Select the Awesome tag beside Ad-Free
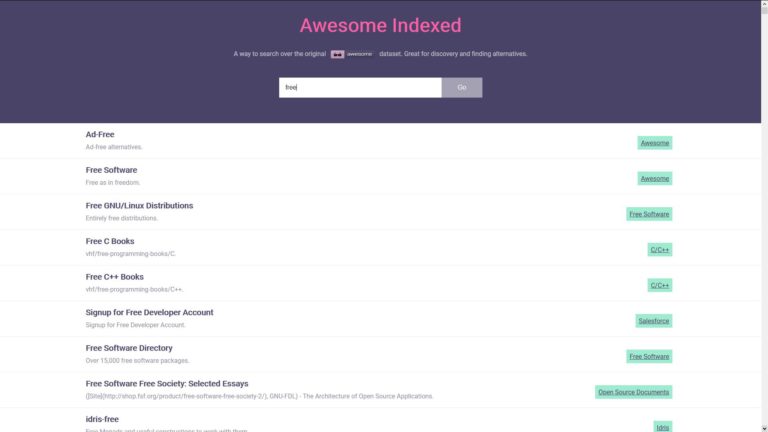Image resolution: width=768 pixels, height=432 pixels. [654, 143]
